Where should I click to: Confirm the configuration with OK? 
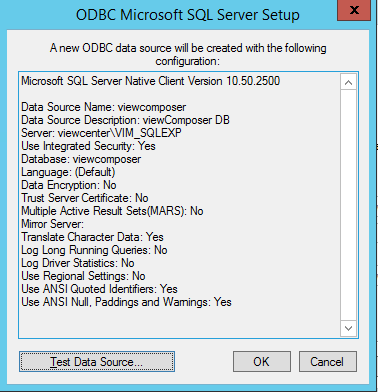point(262,361)
